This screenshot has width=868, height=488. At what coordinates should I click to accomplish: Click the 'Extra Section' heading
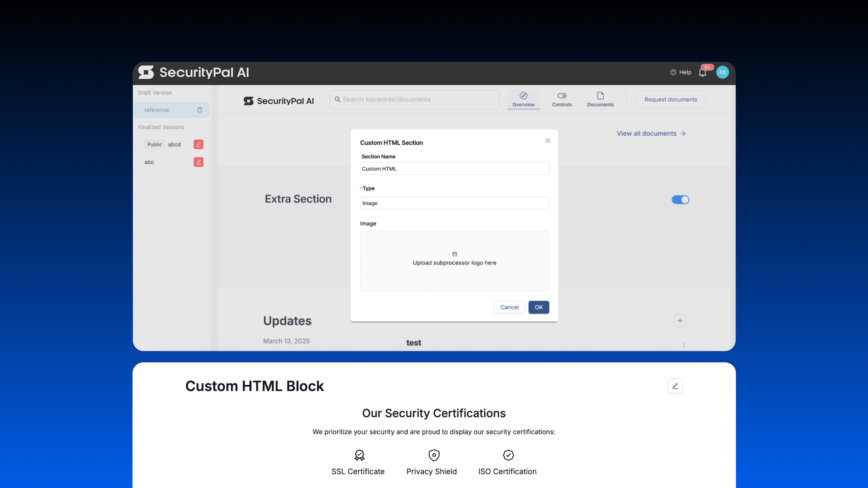coord(298,199)
